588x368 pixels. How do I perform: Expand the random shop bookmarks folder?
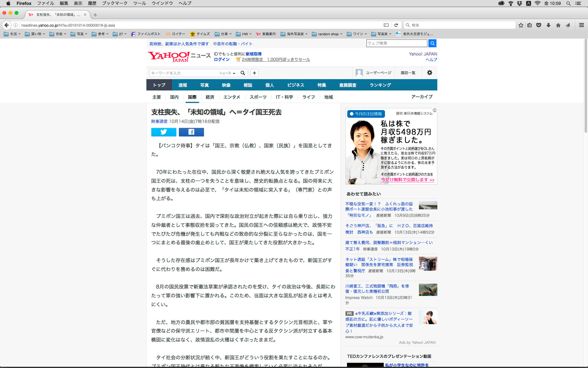[327, 34]
